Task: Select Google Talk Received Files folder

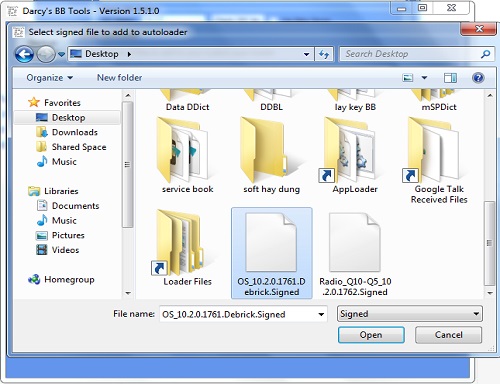Action: coord(439,160)
